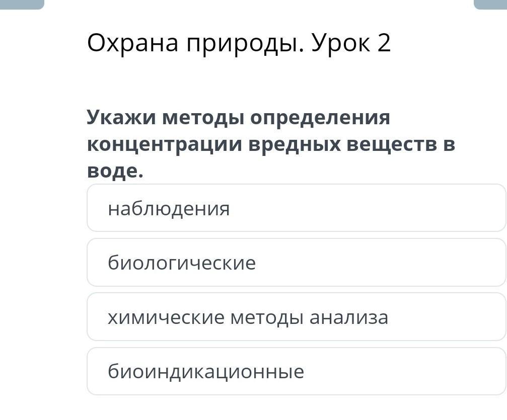Viewport: 507px width, 420px height.
Task: Click the question text about вредных веществ
Action: point(271,144)
